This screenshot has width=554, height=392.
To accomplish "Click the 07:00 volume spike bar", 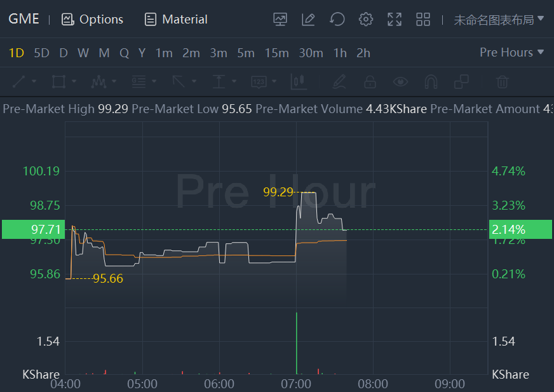I will [x=297, y=343].
